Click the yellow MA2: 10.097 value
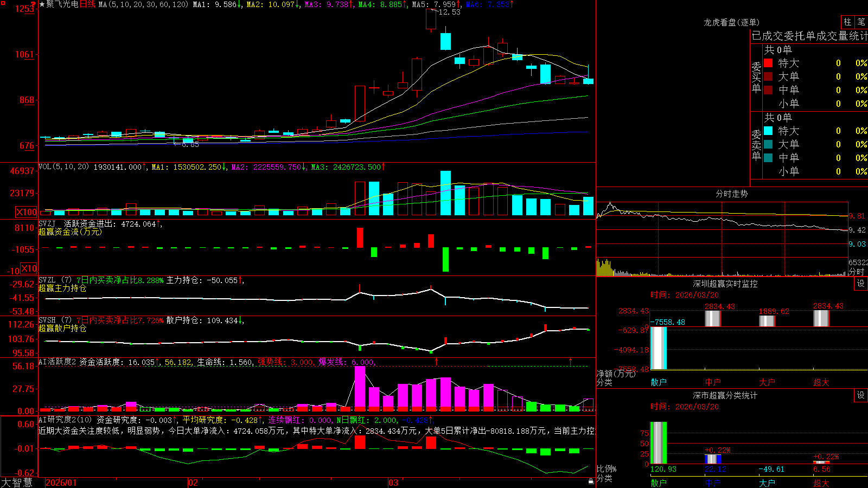 (x=271, y=4)
